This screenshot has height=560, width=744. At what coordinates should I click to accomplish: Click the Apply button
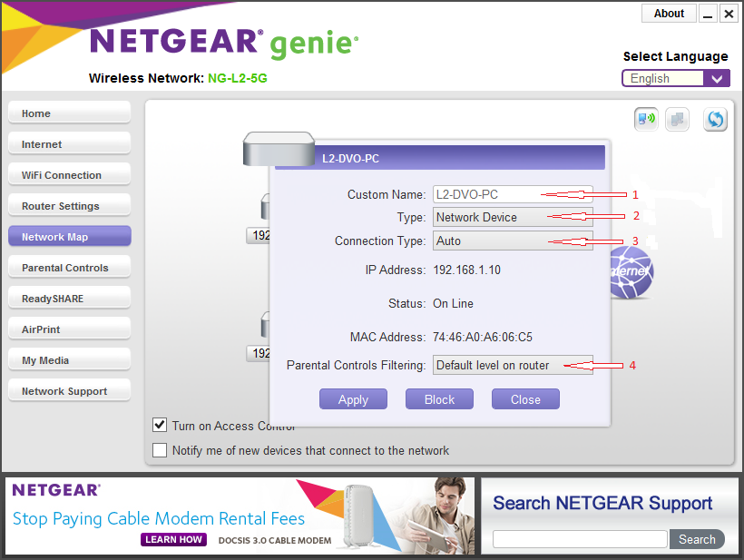[x=353, y=399]
